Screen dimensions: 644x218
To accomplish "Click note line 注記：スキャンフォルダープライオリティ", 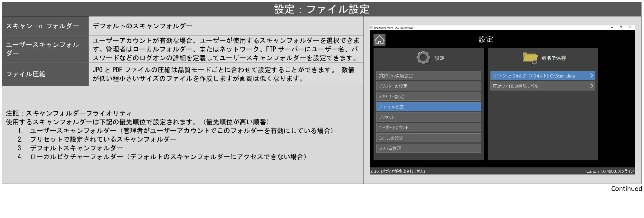I will click(69, 113).
